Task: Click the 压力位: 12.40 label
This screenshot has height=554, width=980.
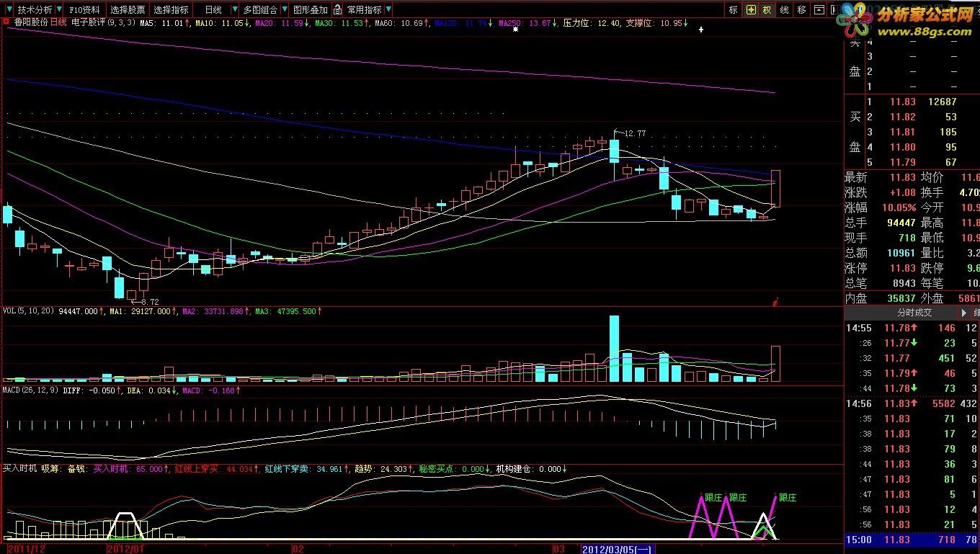Action: 592,22
